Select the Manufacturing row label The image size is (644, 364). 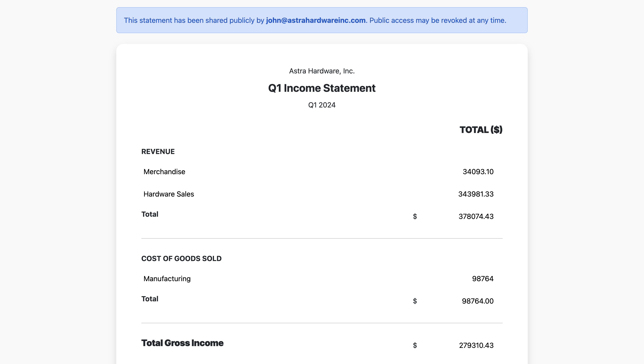pyautogui.click(x=167, y=279)
